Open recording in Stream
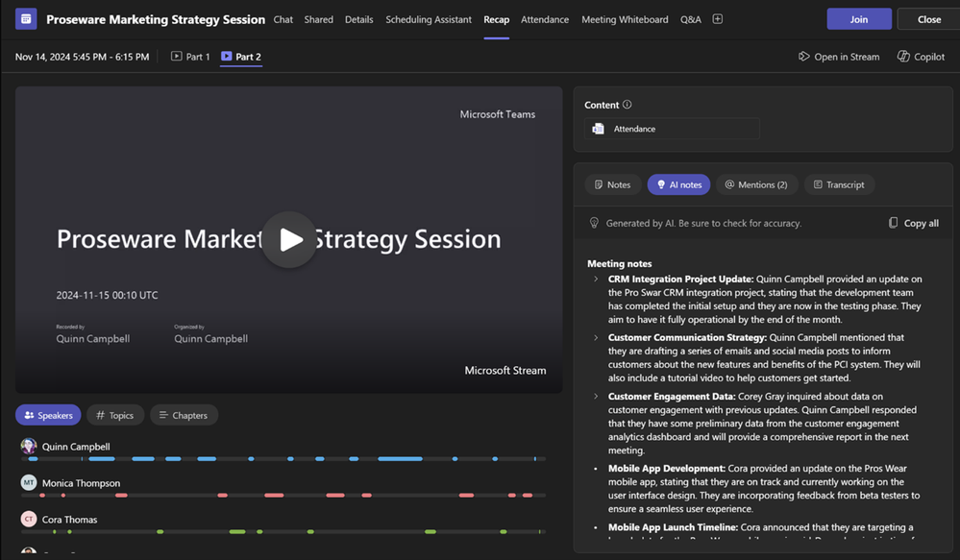The width and height of the screenshot is (960, 560). 839,57
